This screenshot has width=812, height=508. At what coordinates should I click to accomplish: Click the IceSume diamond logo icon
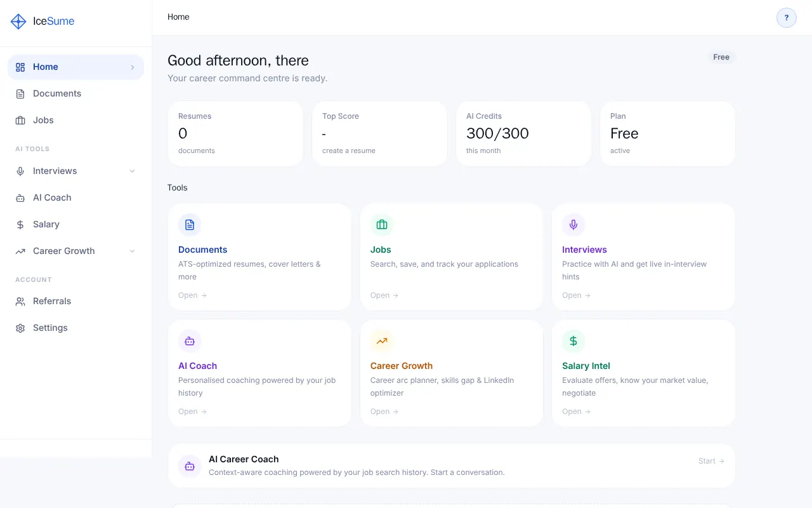tap(18, 22)
